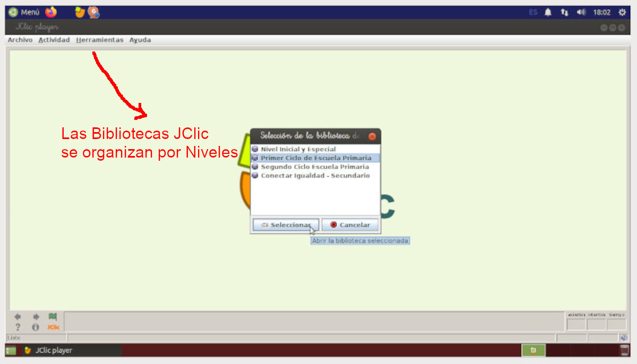Open the JClic icon in the top panel
Viewport: 637px width, 364px height.
[x=80, y=12]
